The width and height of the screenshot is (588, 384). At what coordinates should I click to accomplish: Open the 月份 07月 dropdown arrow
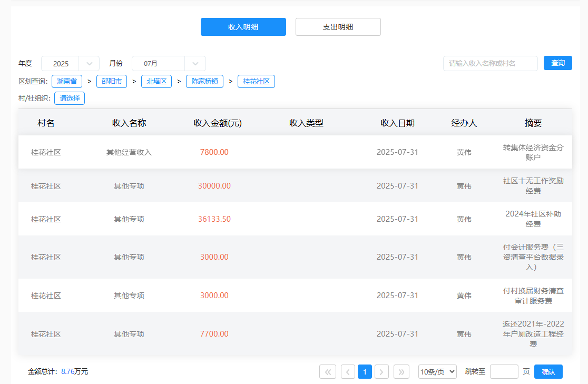coord(195,64)
